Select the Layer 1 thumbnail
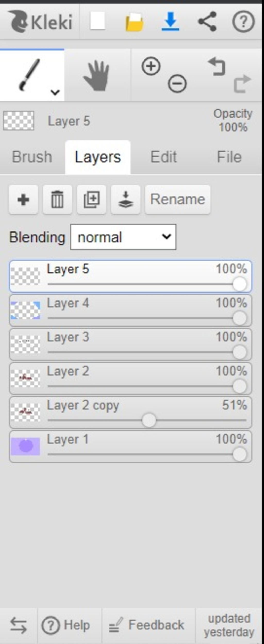Screen dimensions: 264x644 pyautogui.click(x=25, y=446)
